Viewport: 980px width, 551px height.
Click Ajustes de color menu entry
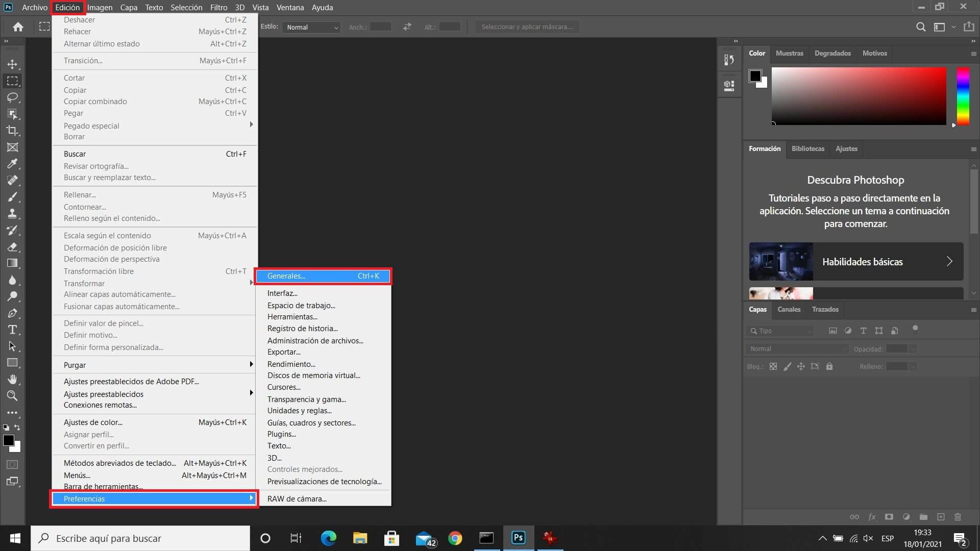154,422
